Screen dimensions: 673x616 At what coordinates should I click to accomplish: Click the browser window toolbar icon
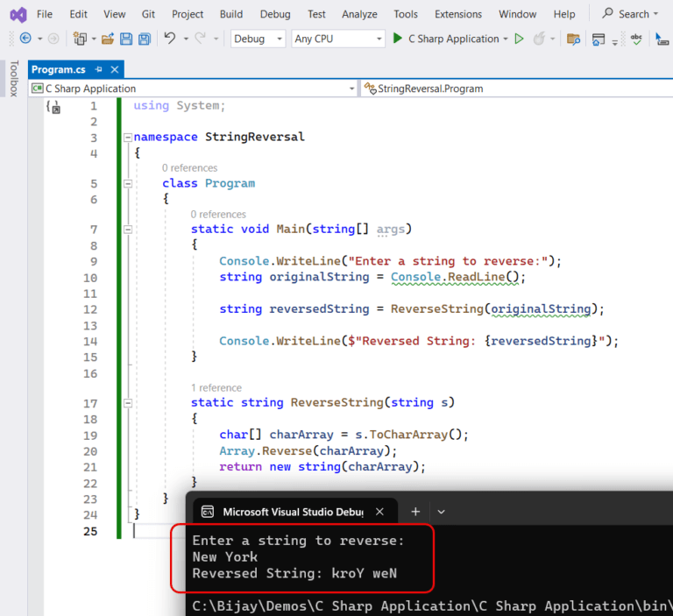[599, 39]
